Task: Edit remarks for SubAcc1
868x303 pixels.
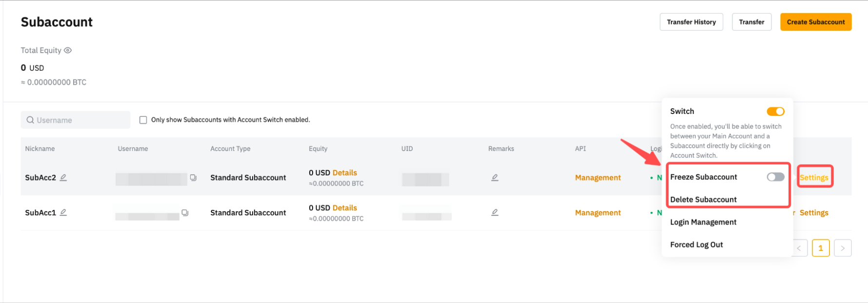Action: click(x=494, y=212)
